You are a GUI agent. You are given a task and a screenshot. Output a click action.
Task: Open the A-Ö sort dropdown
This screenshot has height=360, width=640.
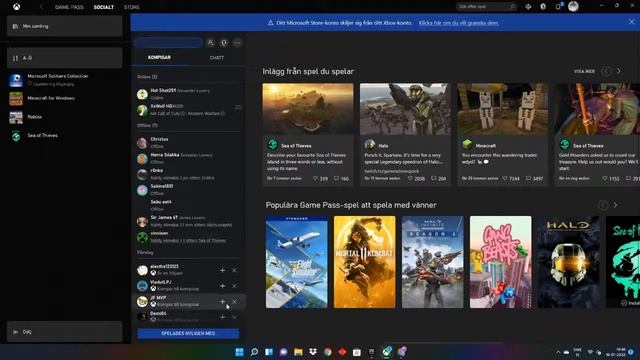coord(64,58)
